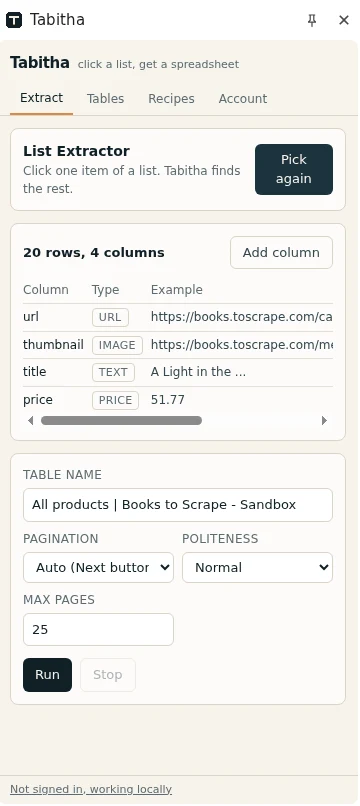Click the URL type badge
This screenshot has height=806, width=360.
coord(110,317)
